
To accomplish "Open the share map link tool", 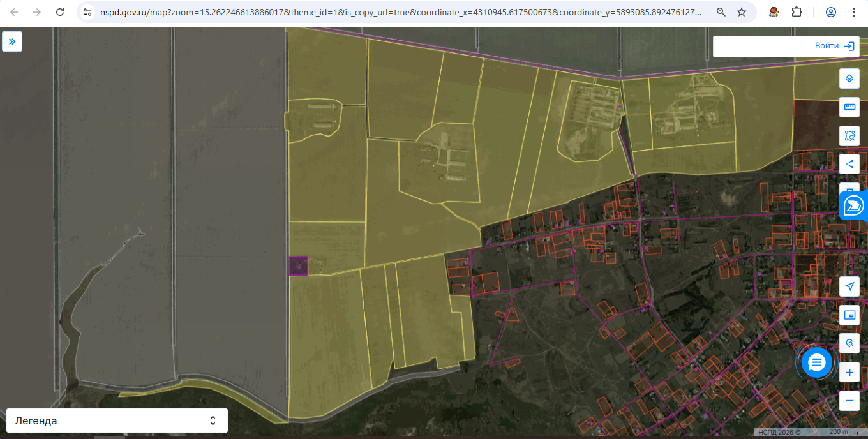I will (849, 164).
